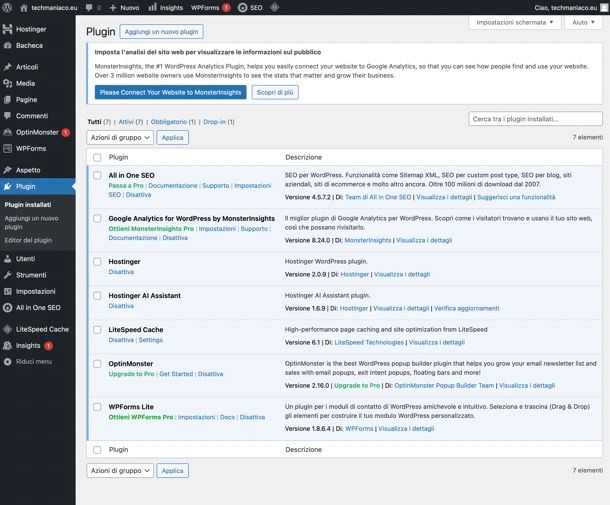Collapse the sidebar with Riduci menu icon

click(7, 362)
